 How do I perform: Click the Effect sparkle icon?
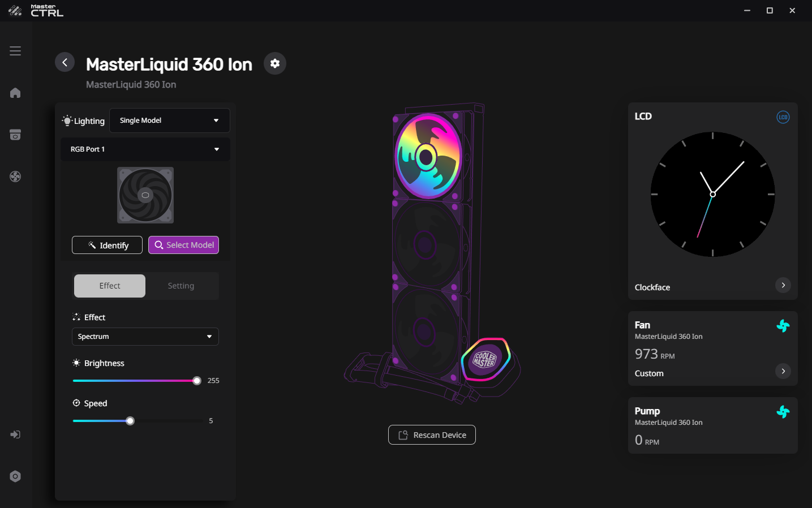point(76,317)
